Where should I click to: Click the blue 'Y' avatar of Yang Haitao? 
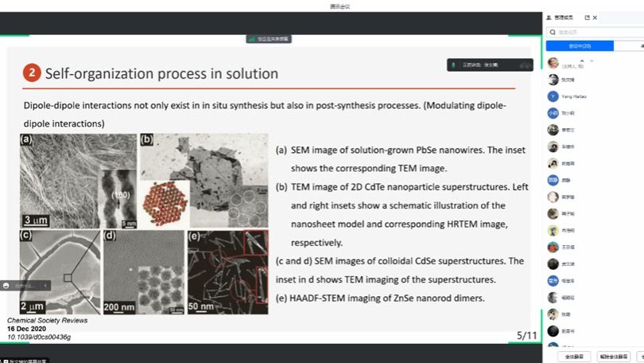click(x=553, y=96)
